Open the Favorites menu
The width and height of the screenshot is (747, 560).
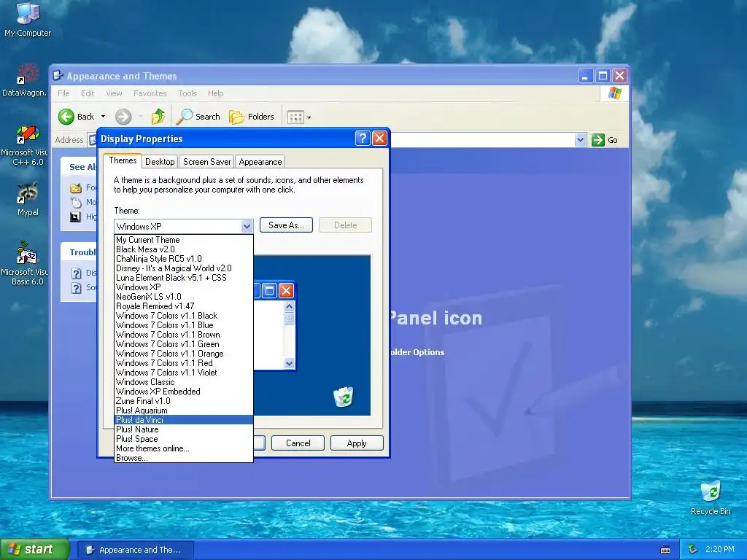(x=150, y=93)
